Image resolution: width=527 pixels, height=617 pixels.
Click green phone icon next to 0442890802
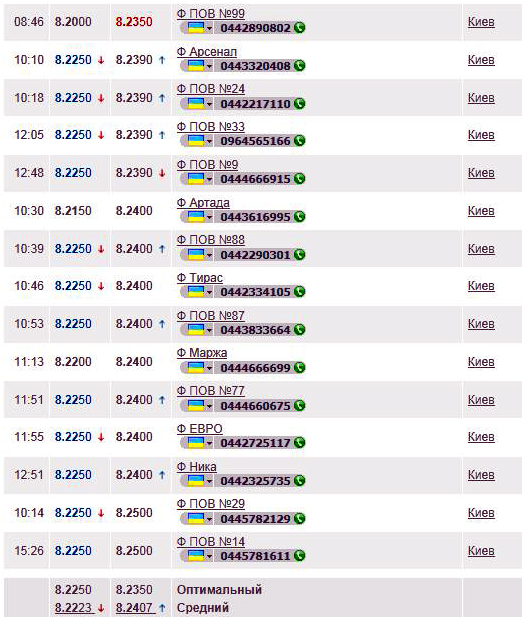pos(299,28)
